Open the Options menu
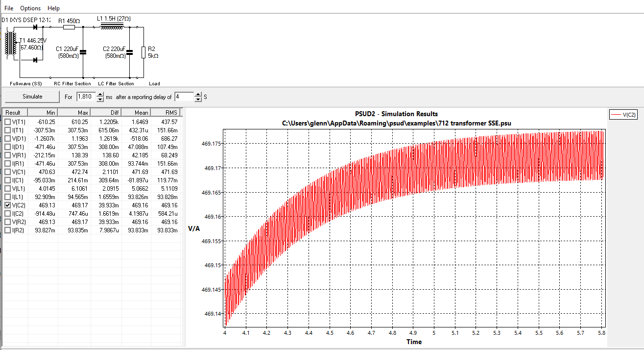This screenshot has width=644, height=350. (30, 8)
